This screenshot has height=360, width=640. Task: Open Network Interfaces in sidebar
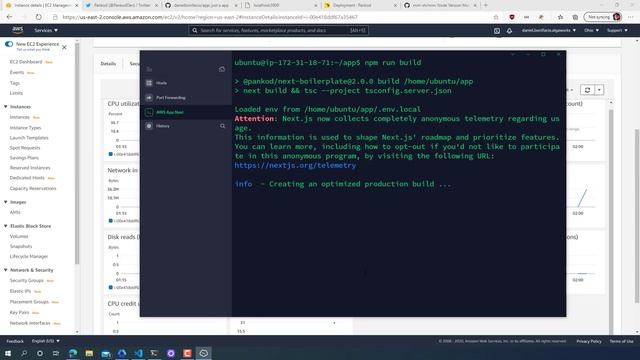coord(30,323)
